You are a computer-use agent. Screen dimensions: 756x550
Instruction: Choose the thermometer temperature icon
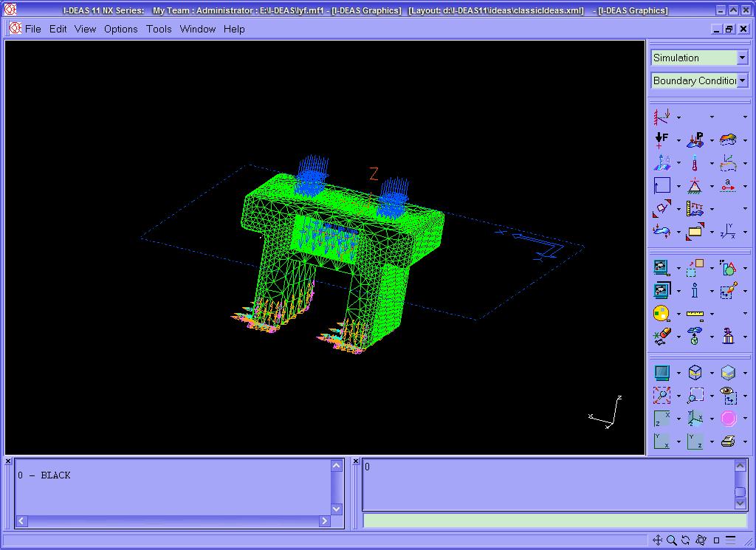(695, 163)
